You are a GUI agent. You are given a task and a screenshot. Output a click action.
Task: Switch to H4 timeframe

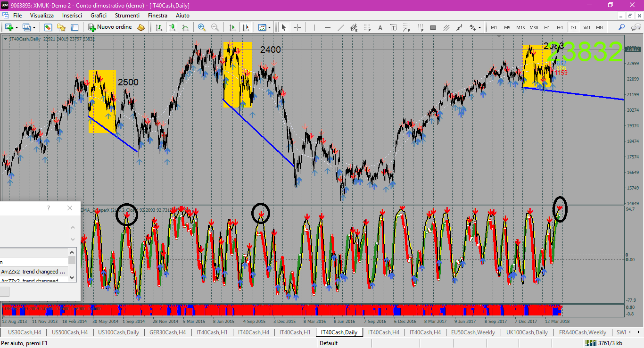(x=560, y=27)
